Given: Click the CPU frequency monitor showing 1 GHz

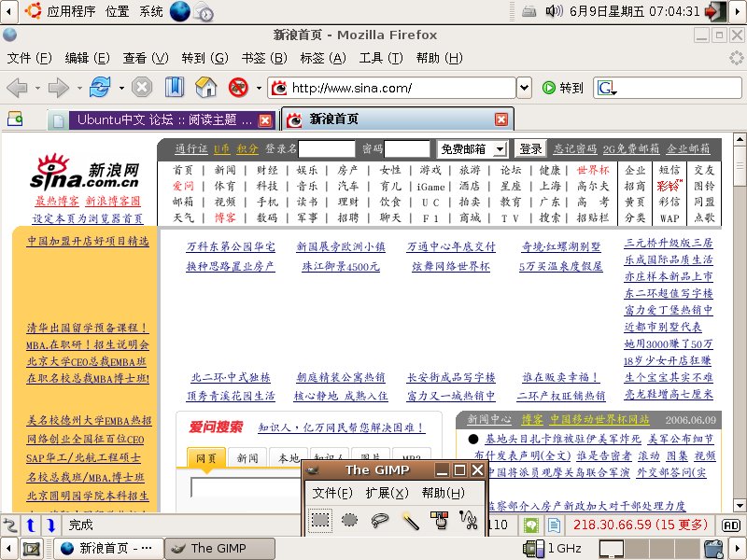Looking at the screenshot, I should (x=552, y=549).
